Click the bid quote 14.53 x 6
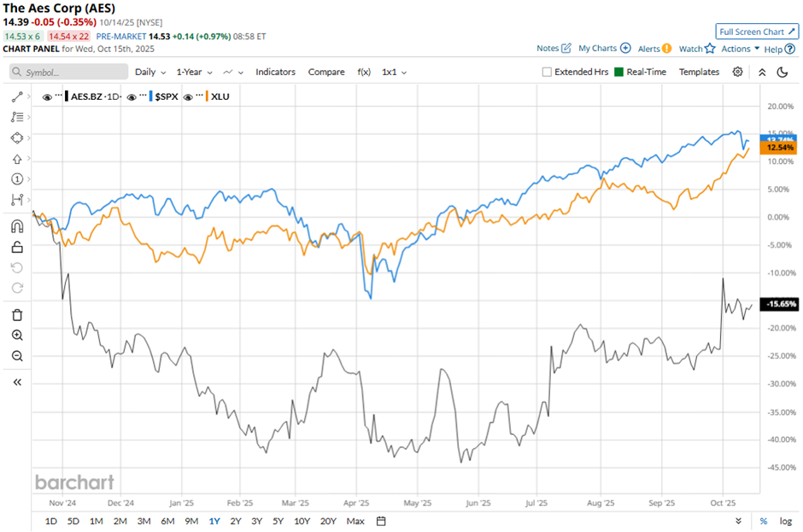 22,37
